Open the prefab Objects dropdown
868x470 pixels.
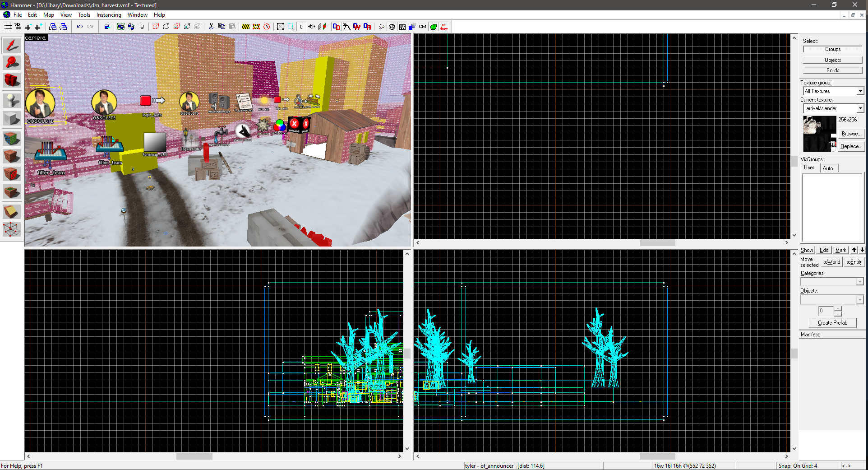(860, 300)
